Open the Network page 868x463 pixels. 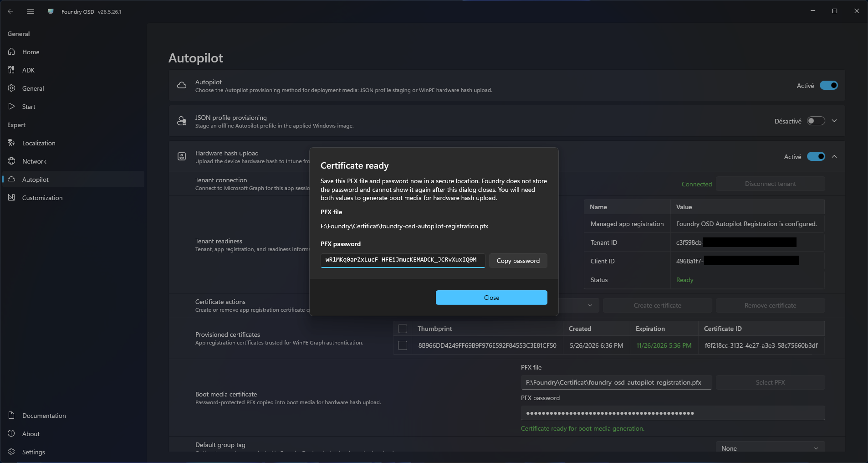73,161
